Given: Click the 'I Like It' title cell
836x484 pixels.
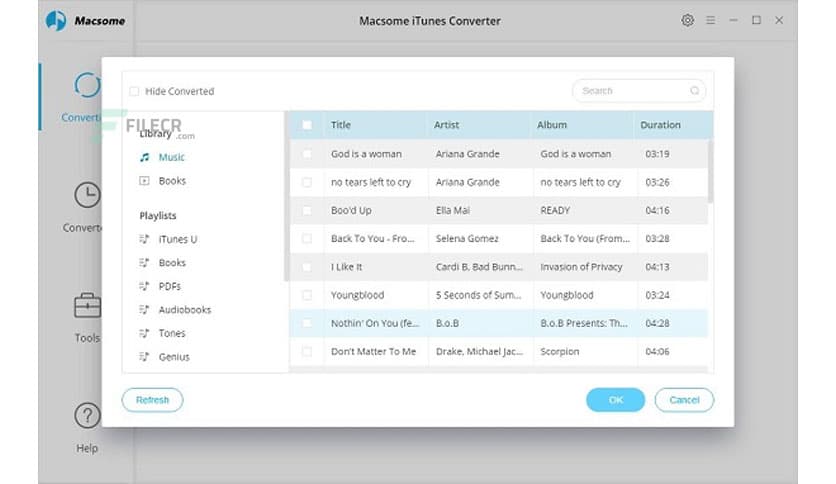Looking at the screenshot, I should 346,267.
